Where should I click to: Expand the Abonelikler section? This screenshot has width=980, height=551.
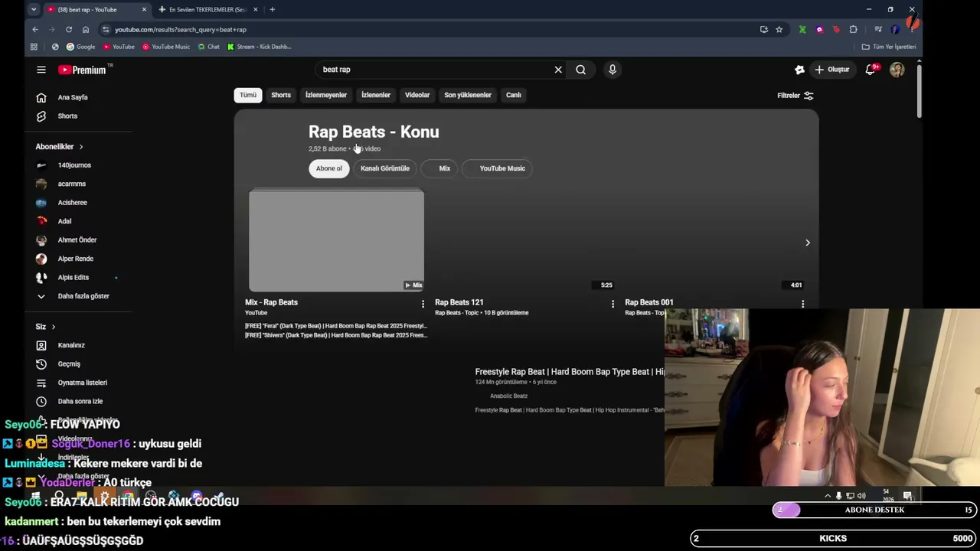(59, 146)
